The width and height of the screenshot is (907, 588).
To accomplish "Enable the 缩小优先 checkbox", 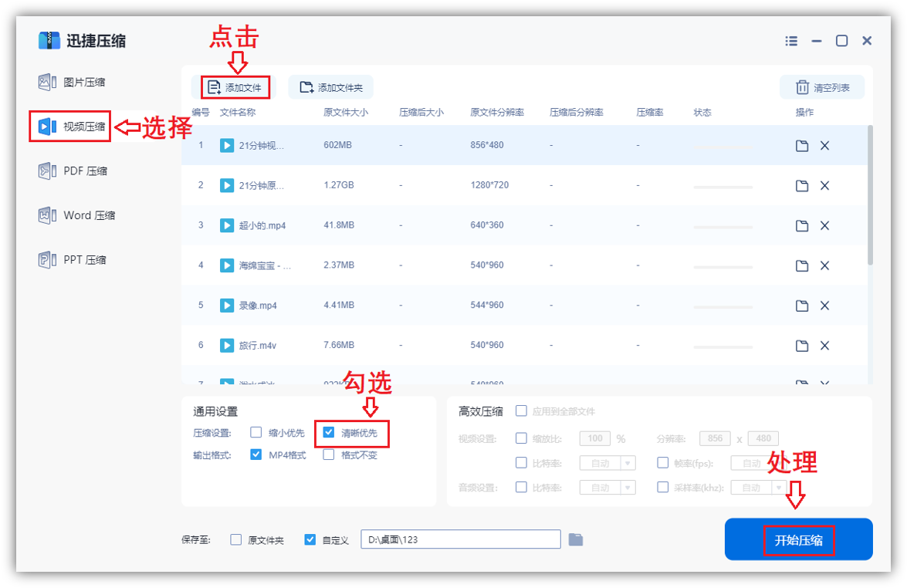I will pos(256,433).
